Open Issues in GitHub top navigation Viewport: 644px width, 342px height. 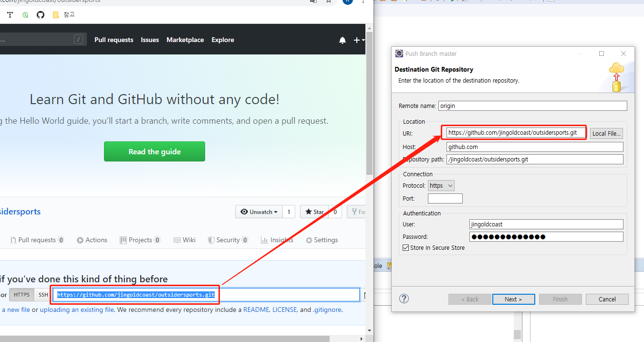pos(150,40)
